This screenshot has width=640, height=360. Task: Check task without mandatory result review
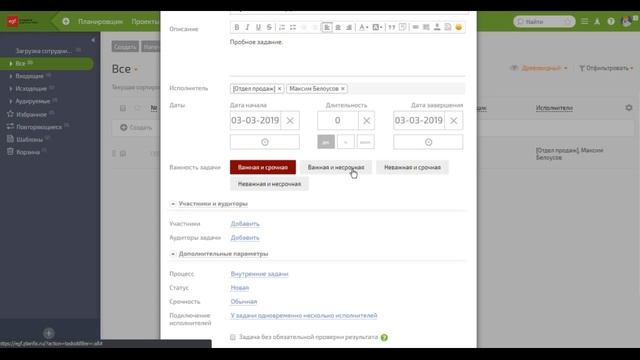(233, 337)
